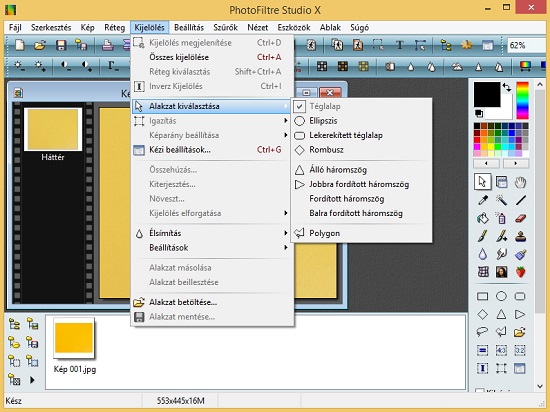Click the Text (T) toolbar icon
Screen dimensions: 550x412
click(x=400, y=45)
